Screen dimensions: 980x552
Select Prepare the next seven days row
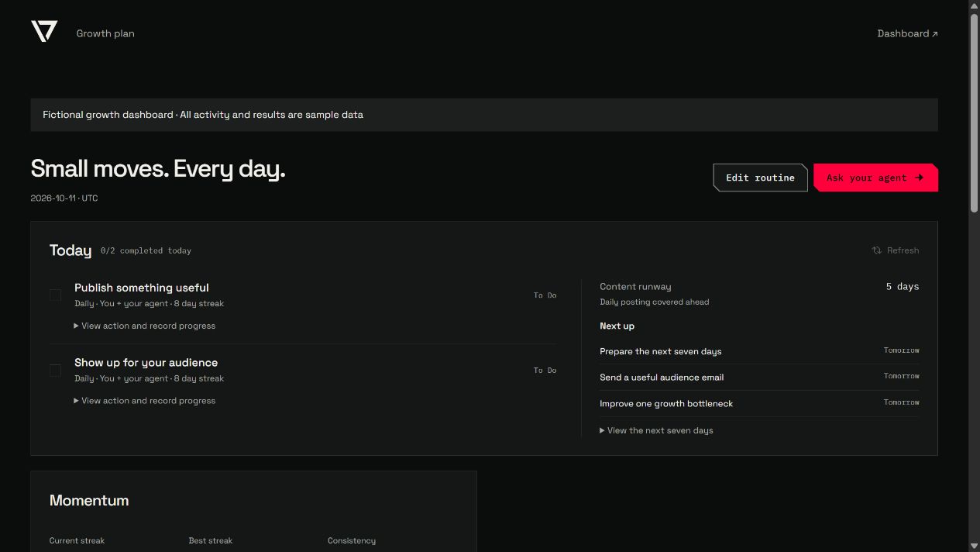759,351
